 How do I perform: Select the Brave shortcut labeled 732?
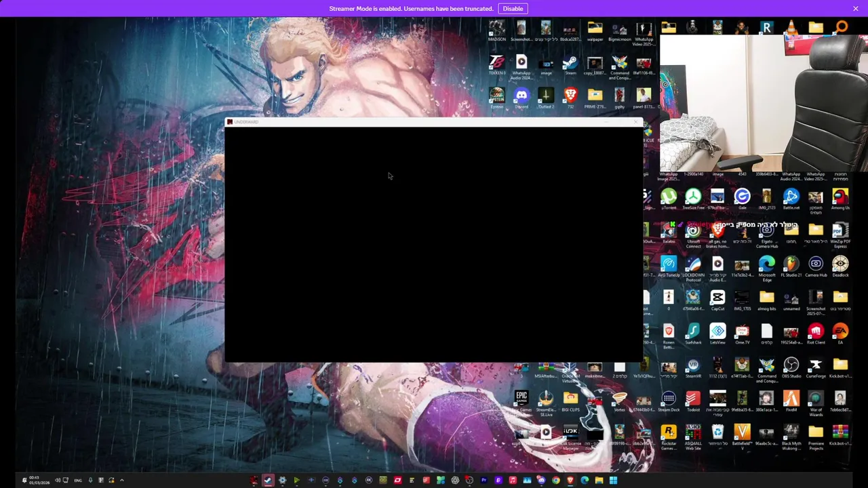[x=570, y=99]
